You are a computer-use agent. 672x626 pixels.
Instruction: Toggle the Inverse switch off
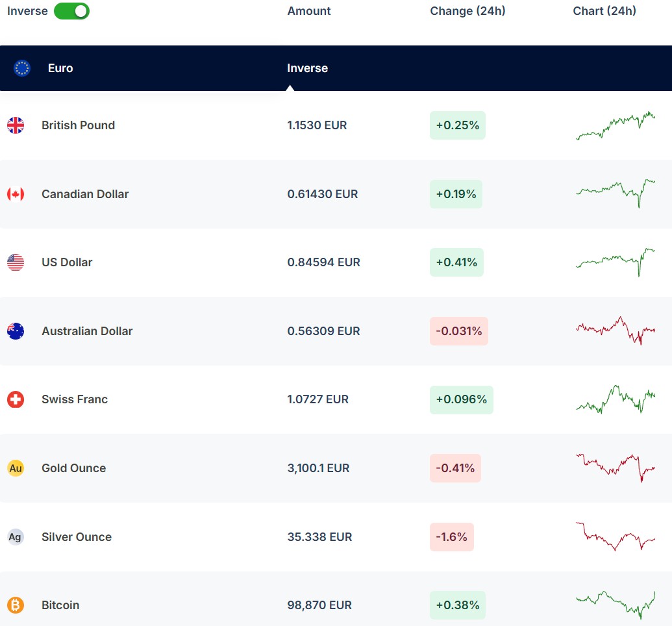pos(71,11)
